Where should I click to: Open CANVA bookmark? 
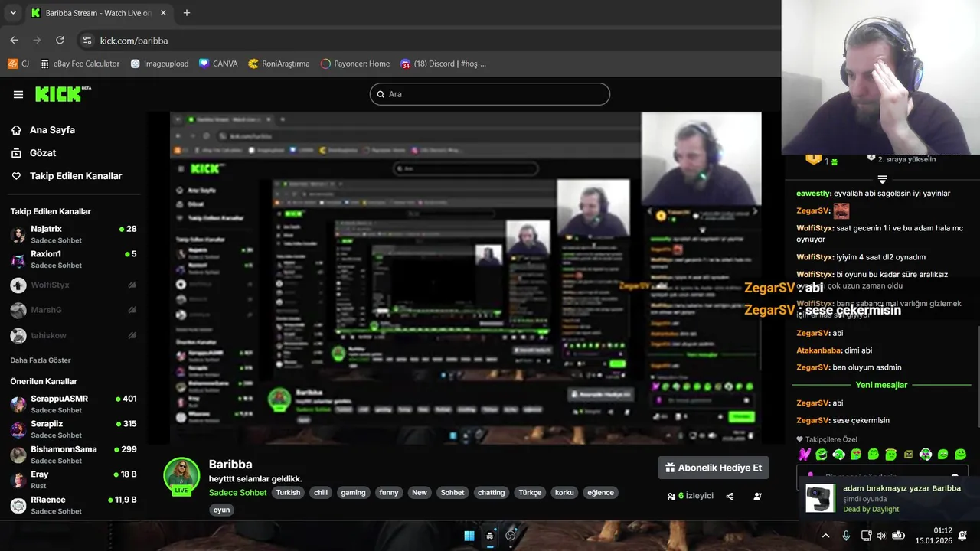coord(218,64)
